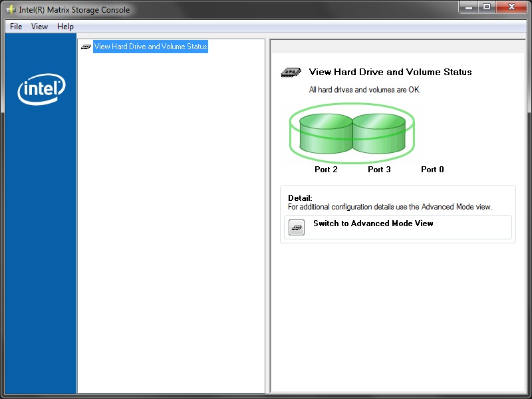532x399 pixels.
Task: Select View Hard Drive and Volume Status tree item
Action: pyautogui.click(x=151, y=47)
